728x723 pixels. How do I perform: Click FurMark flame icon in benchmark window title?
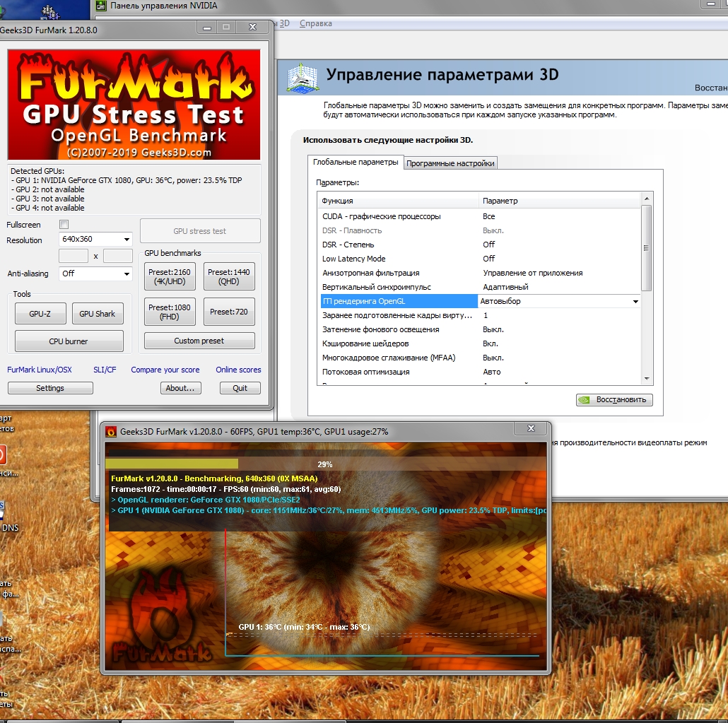111,432
